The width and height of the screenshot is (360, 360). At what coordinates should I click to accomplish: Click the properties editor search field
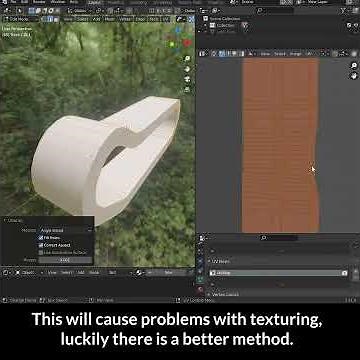point(278,238)
